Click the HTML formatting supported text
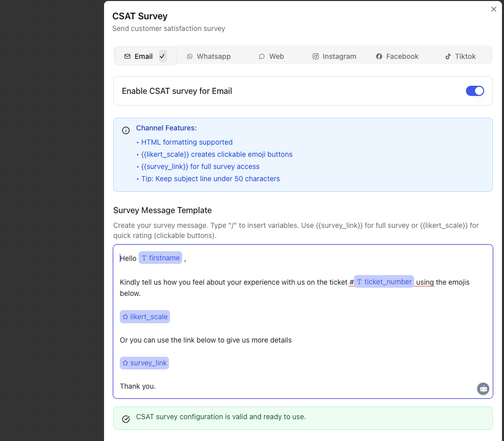The width and height of the screenshot is (504, 441). (187, 142)
